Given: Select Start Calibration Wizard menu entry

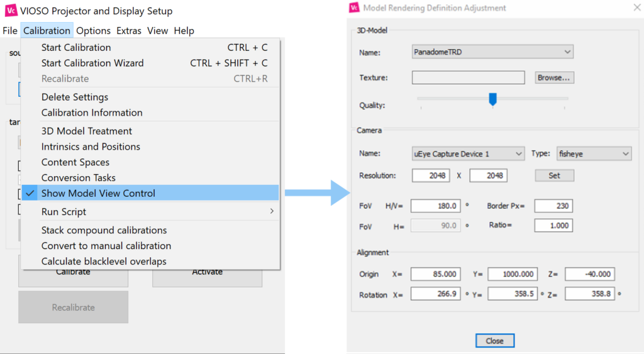Looking at the screenshot, I should point(92,63).
